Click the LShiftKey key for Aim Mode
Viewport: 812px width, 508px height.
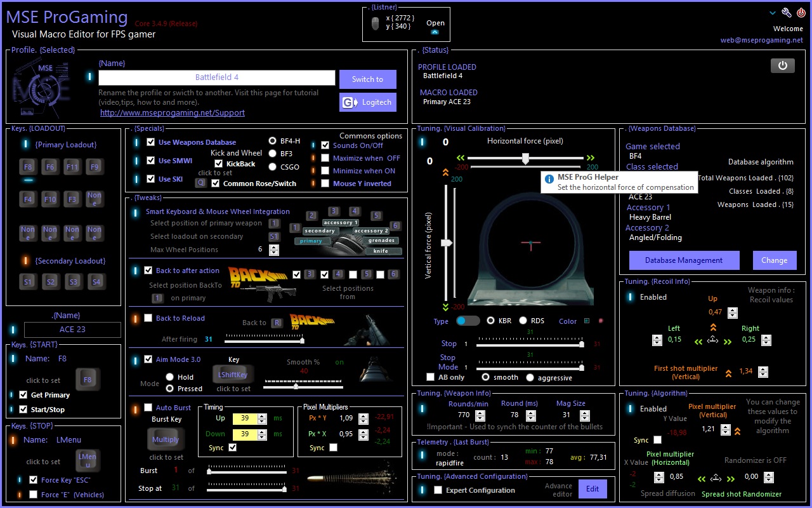click(x=233, y=375)
